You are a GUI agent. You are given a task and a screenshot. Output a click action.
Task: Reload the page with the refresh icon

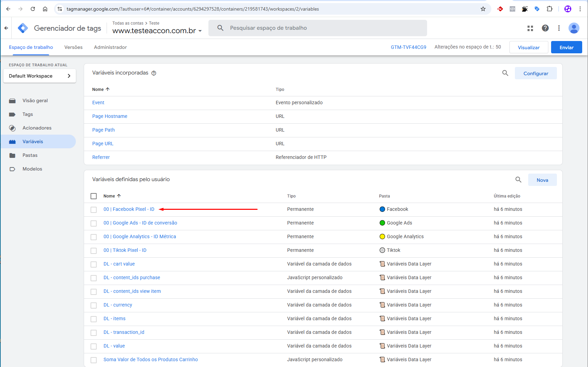tap(33, 9)
